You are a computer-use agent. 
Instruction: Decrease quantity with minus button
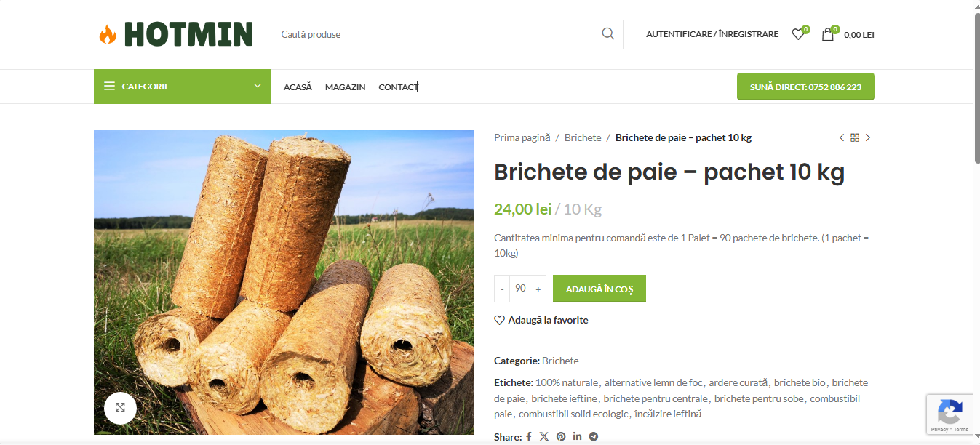502,289
